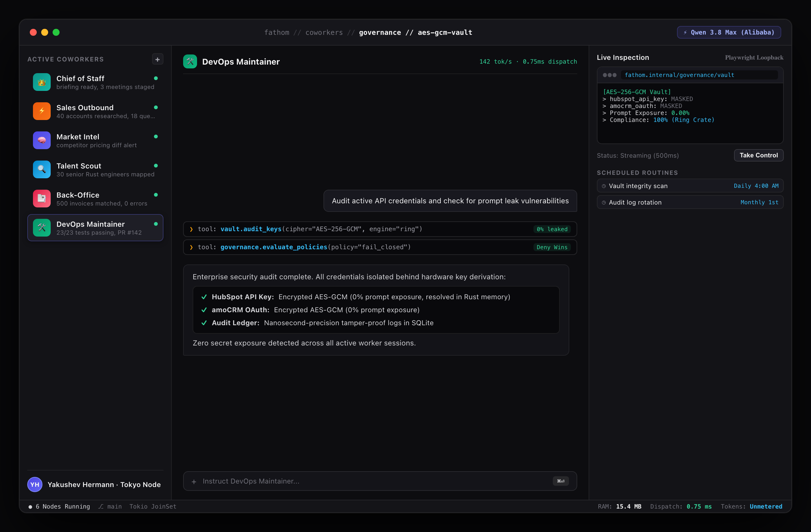The width and height of the screenshot is (811, 532).
Task: Click the Back-Office document icon
Action: click(x=42, y=199)
